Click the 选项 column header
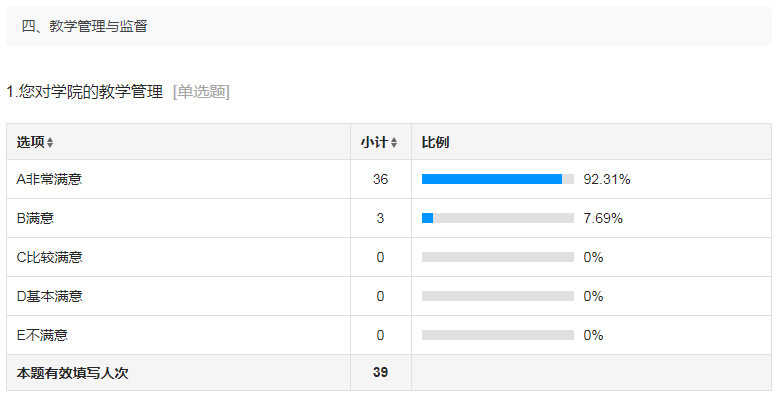Image resolution: width=777 pixels, height=395 pixels. [x=31, y=142]
